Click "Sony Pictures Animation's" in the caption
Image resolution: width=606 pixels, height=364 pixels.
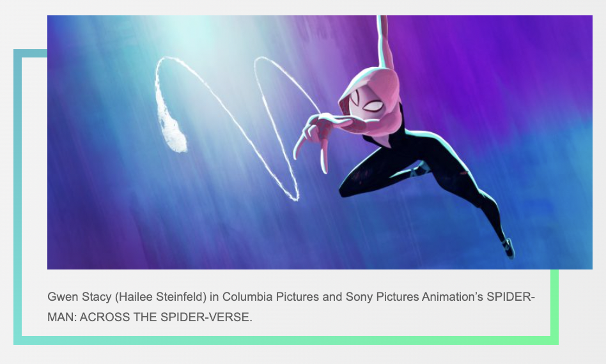click(414, 297)
